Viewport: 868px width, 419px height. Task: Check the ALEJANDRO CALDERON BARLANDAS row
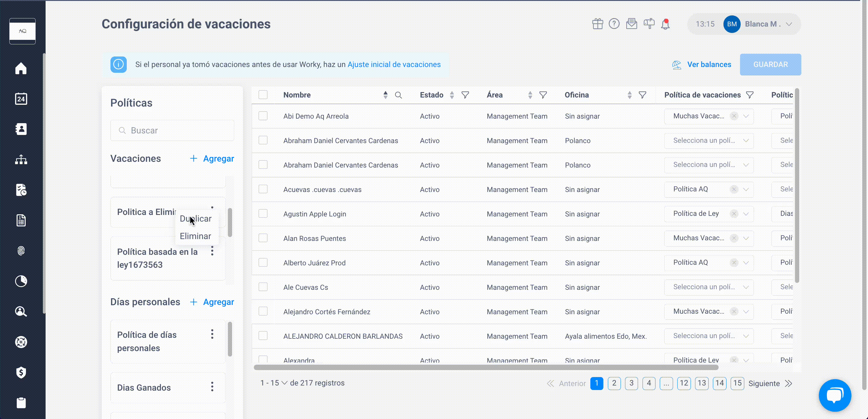[x=263, y=336]
